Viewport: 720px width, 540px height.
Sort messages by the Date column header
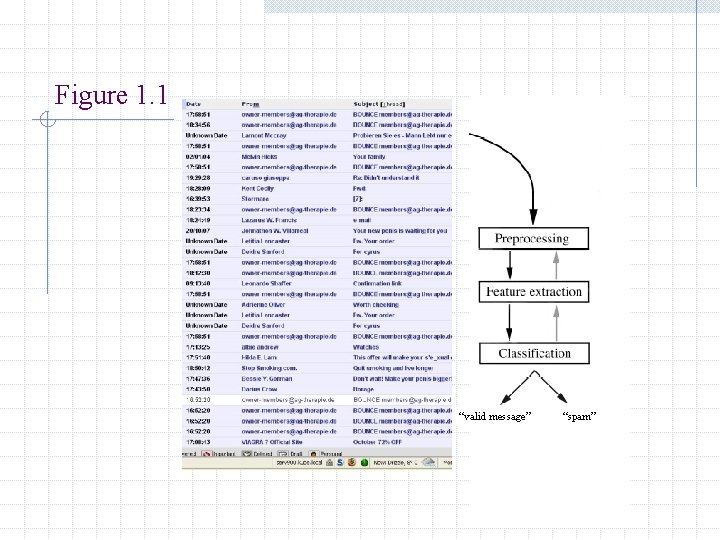(193, 104)
